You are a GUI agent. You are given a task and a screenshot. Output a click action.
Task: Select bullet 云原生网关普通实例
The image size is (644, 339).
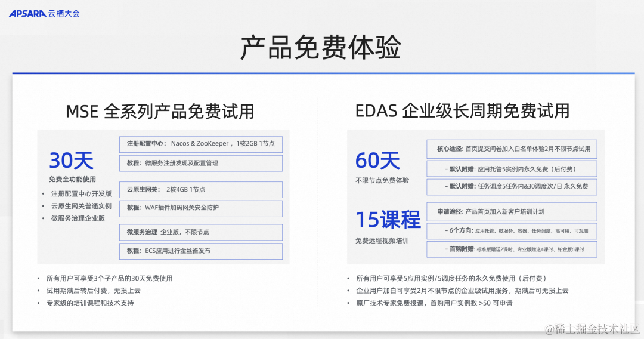coord(81,206)
